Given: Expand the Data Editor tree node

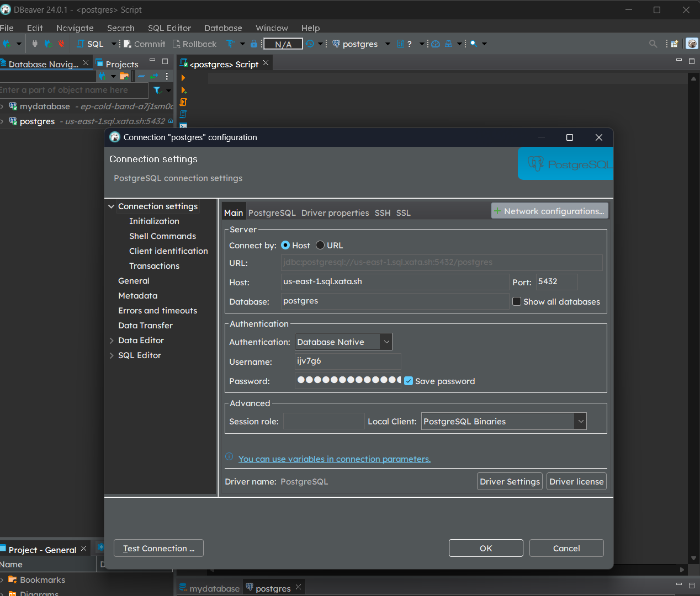Looking at the screenshot, I should [x=112, y=340].
